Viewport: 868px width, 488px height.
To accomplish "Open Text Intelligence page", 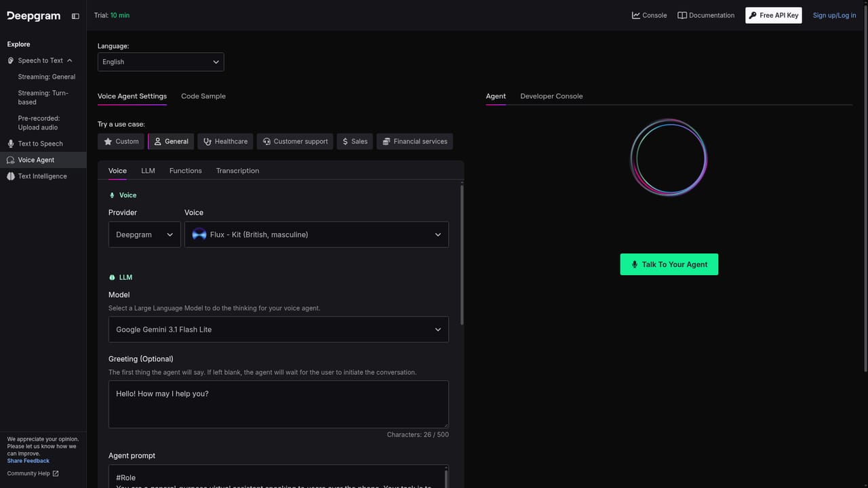I will click(x=43, y=176).
